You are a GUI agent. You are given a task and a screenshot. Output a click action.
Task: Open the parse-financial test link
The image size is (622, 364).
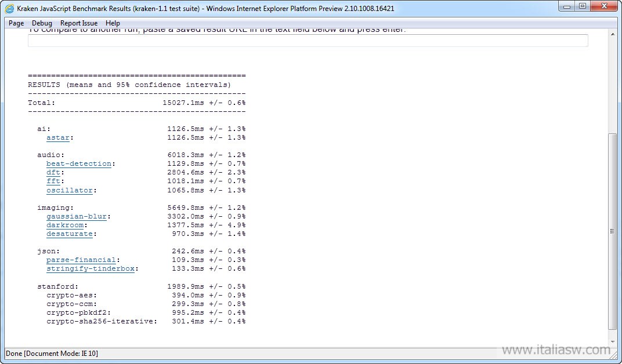pos(81,260)
